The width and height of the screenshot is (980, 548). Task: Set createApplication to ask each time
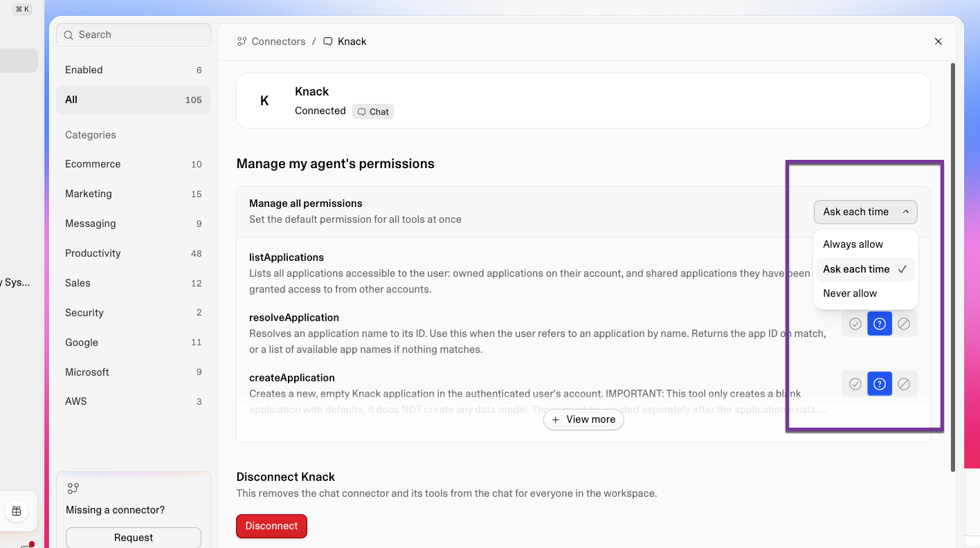tap(880, 384)
